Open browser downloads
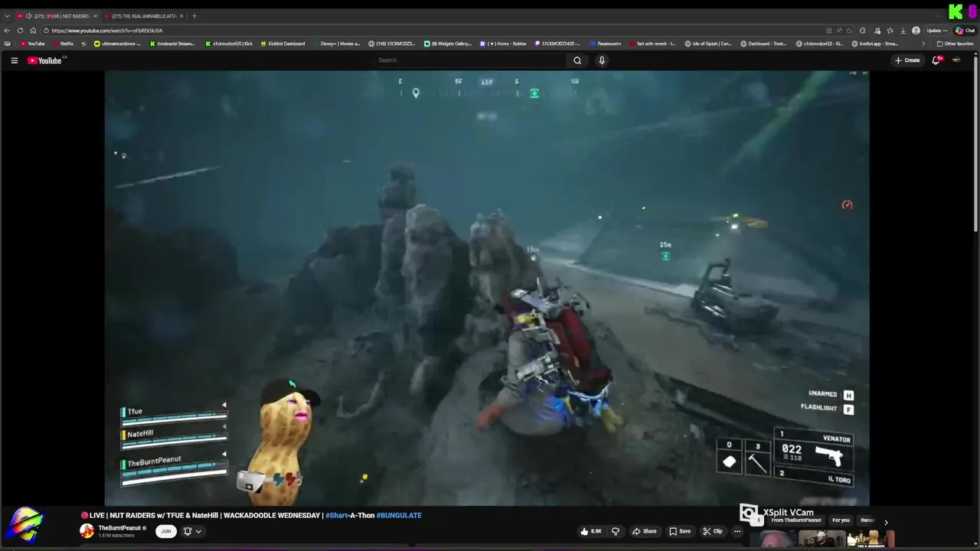 coord(903,31)
